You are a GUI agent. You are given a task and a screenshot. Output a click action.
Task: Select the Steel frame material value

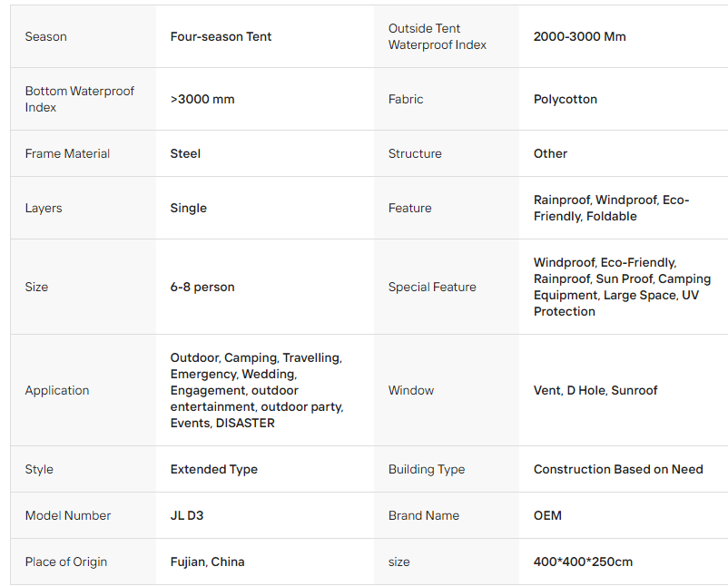[185, 153]
